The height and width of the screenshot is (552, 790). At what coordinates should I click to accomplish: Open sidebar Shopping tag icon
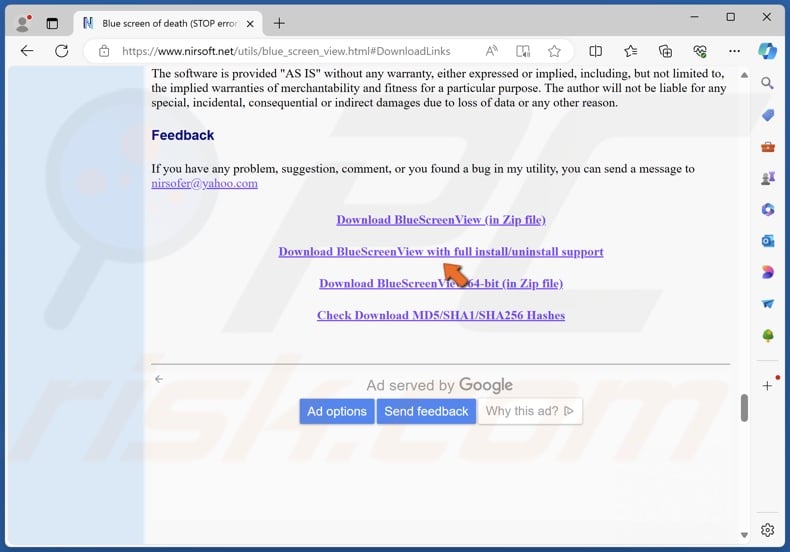[x=767, y=115]
